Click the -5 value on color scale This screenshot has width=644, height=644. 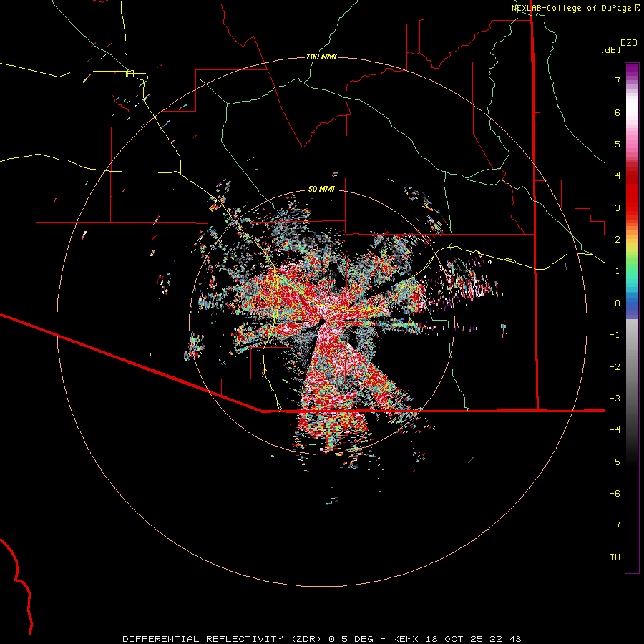tap(615, 462)
